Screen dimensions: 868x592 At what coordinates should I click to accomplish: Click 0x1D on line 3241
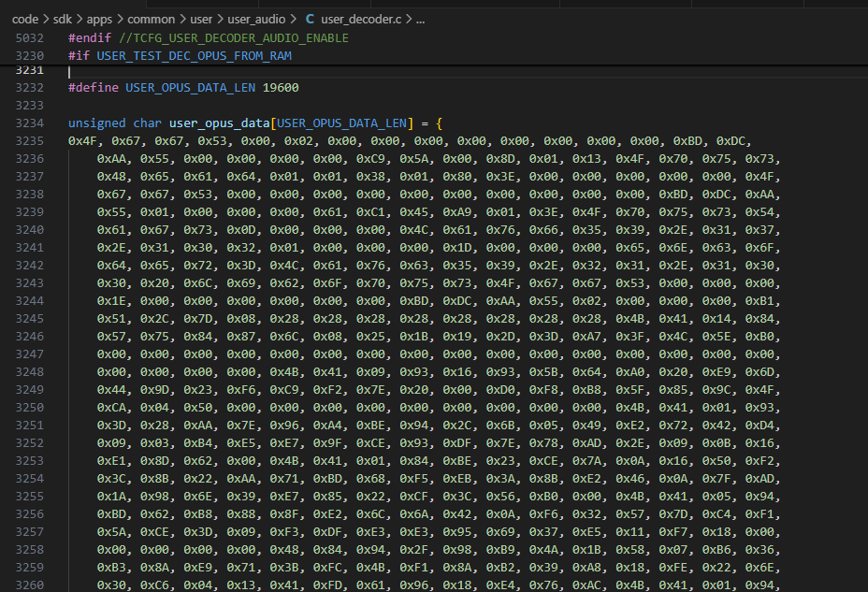(x=457, y=247)
